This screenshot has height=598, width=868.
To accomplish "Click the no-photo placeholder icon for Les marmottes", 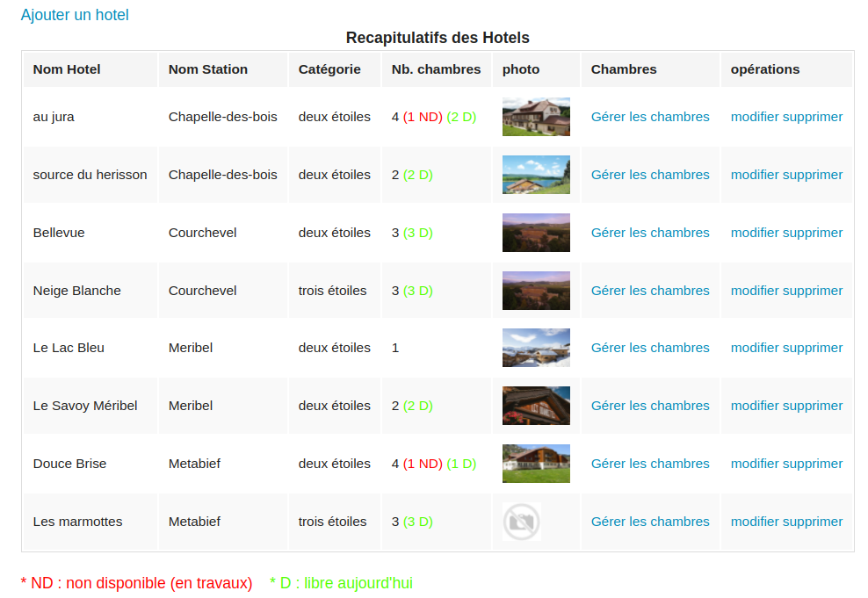I will click(x=521, y=522).
